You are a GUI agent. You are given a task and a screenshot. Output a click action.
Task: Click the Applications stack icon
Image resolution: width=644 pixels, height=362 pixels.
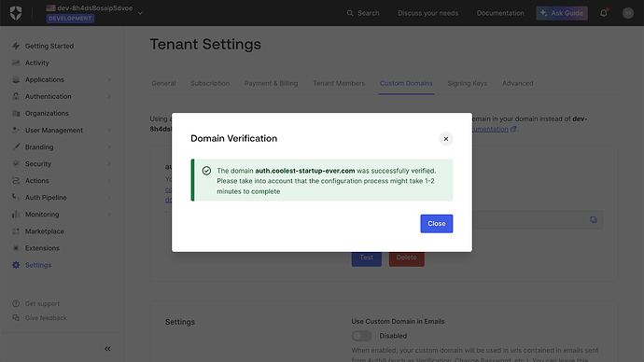(16, 79)
